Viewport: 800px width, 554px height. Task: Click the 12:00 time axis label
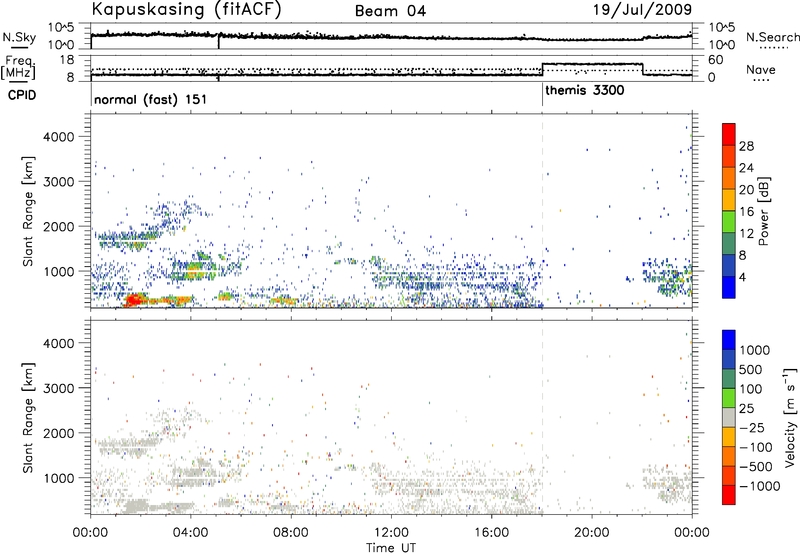tap(391, 533)
